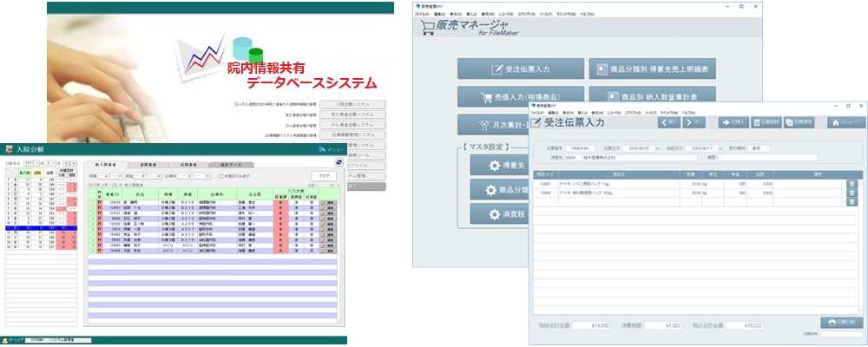Image resolution: width=868 pixels, height=347 pixels.
Task: Expand the 病棟 filter dropdown
Action: click(120, 176)
